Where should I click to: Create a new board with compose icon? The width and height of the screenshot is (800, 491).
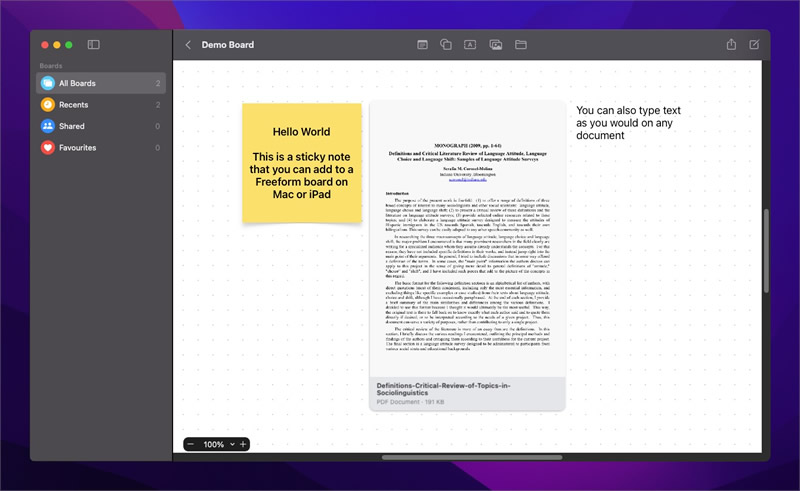[754, 44]
